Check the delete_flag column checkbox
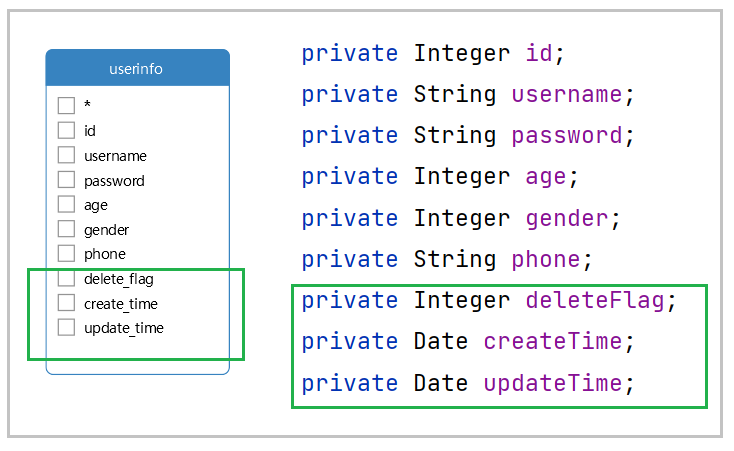The image size is (734, 451). (66, 278)
